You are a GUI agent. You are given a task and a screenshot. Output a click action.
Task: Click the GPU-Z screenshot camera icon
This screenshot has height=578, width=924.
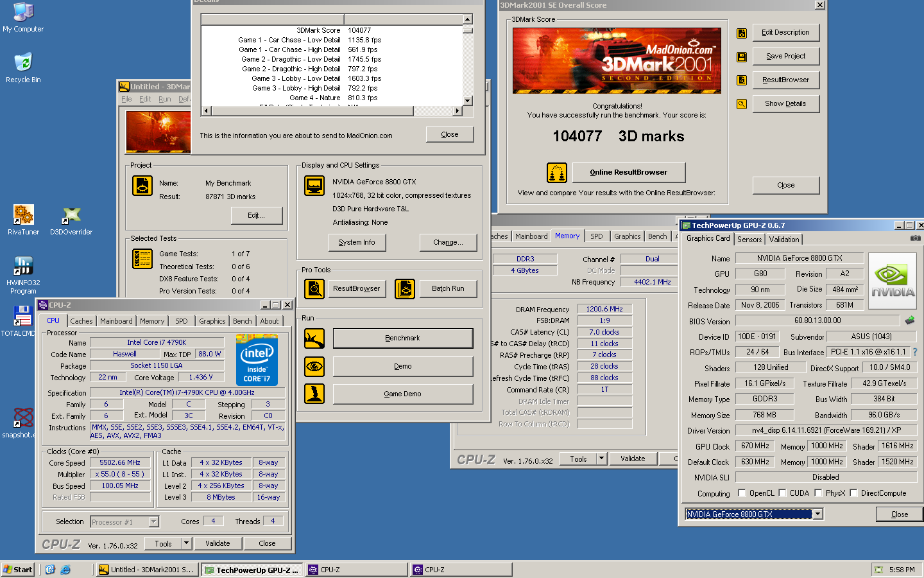pyautogui.click(x=916, y=238)
